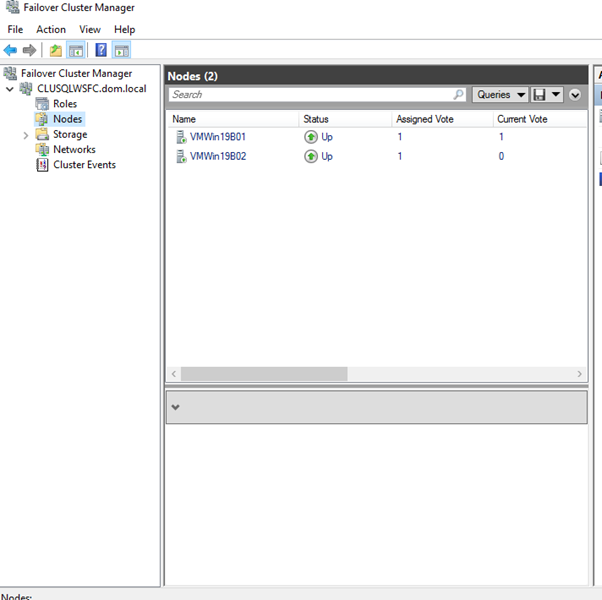
Task: Select Cluster Events in the tree
Action: click(x=84, y=165)
